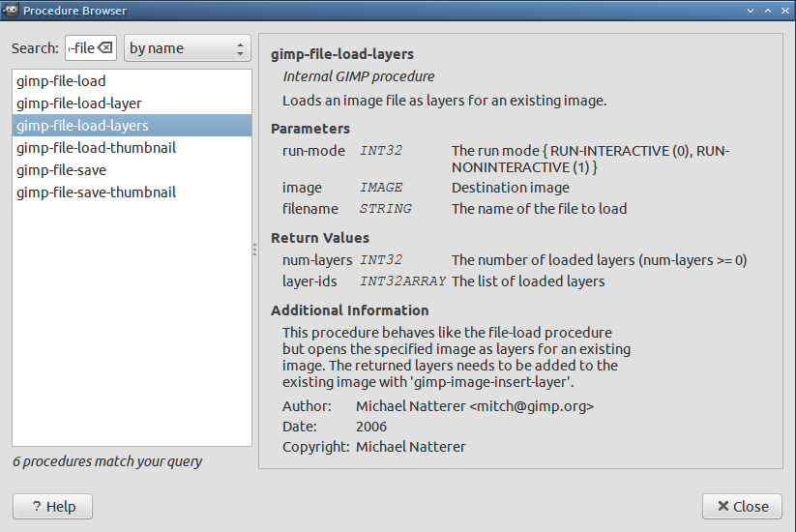Select gimp-file-save-thumbnail procedure

point(132,192)
